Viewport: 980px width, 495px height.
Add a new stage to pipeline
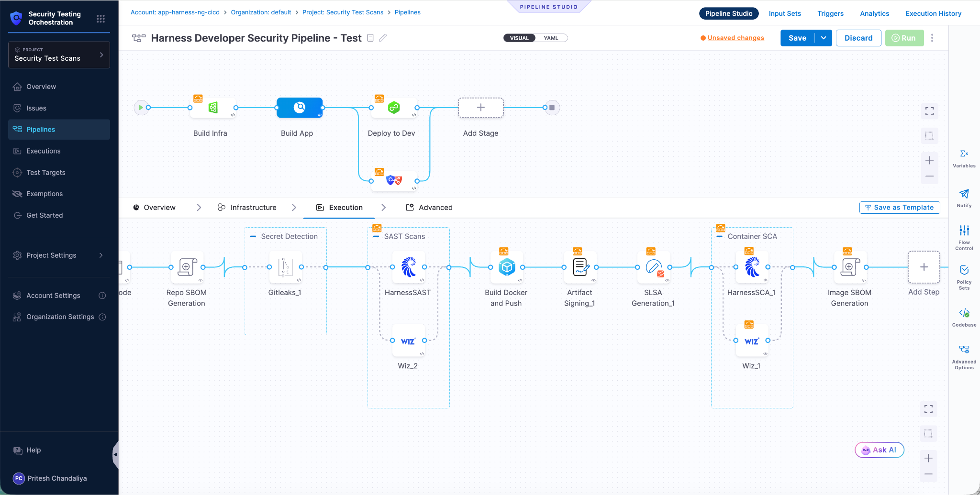[481, 108]
